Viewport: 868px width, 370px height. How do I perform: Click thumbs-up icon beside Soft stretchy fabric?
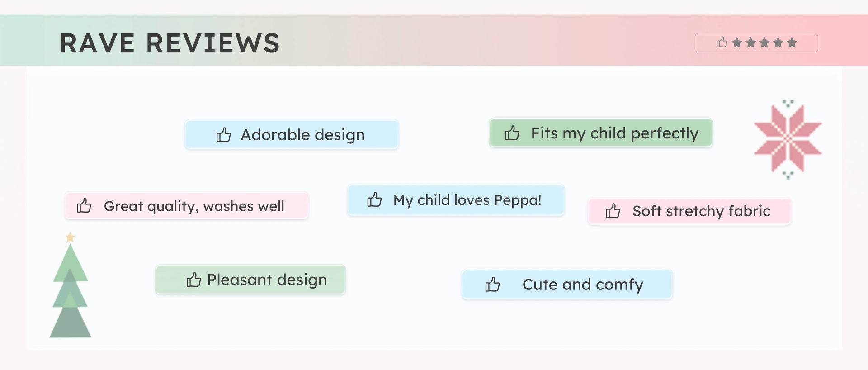(613, 211)
